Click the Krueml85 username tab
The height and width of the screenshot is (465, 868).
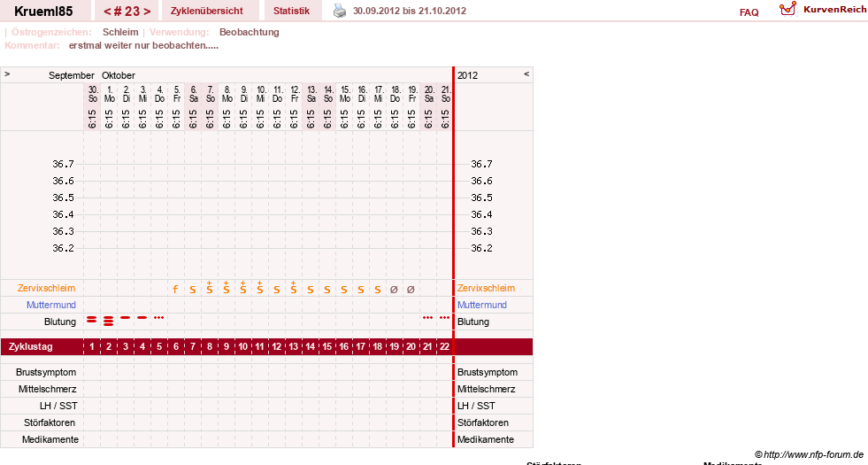pos(43,11)
